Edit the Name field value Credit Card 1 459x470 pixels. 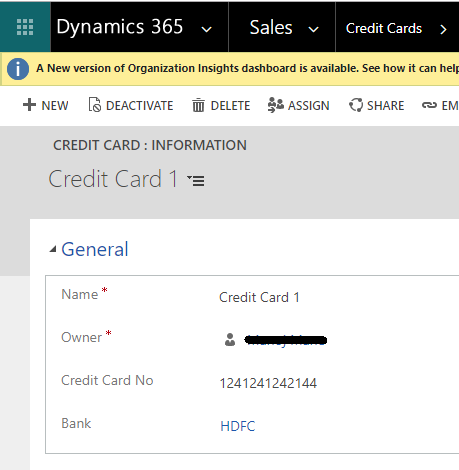pos(259,297)
